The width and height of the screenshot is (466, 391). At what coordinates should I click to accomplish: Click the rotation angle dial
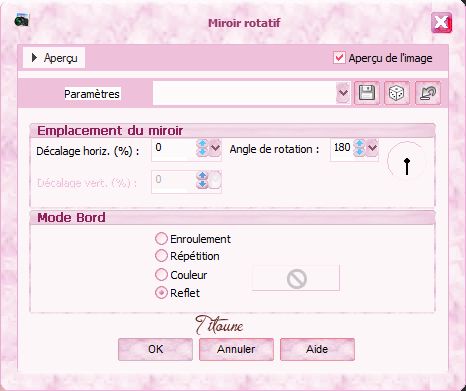[x=407, y=161]
